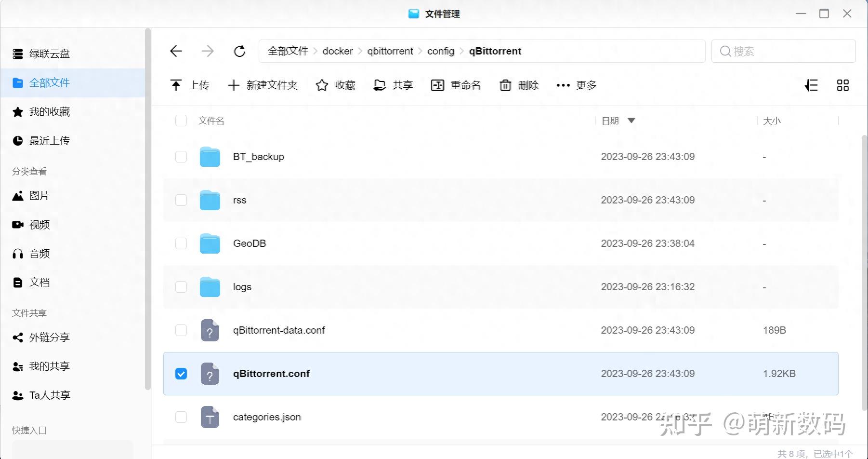Image resolution: width=868 pixels, height=459 pixels.
Task: Open the 更多 overflow menu
Action: coord(576,85)
